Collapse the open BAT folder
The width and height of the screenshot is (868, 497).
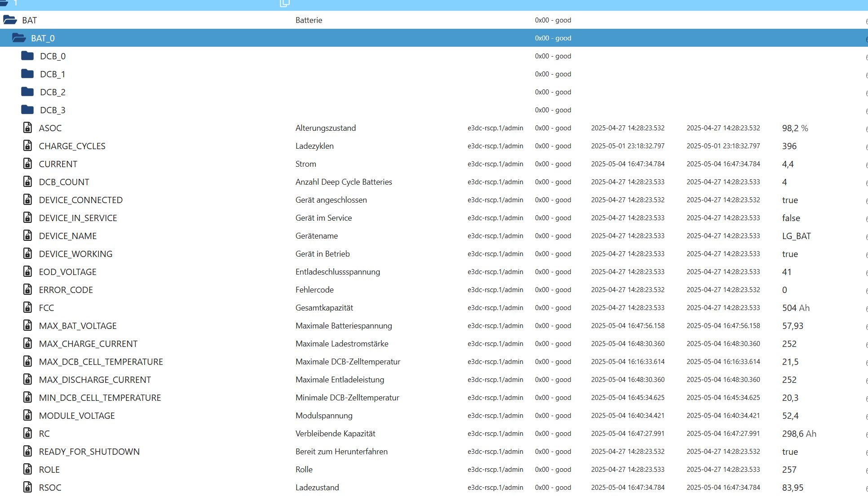coord(10,20)
